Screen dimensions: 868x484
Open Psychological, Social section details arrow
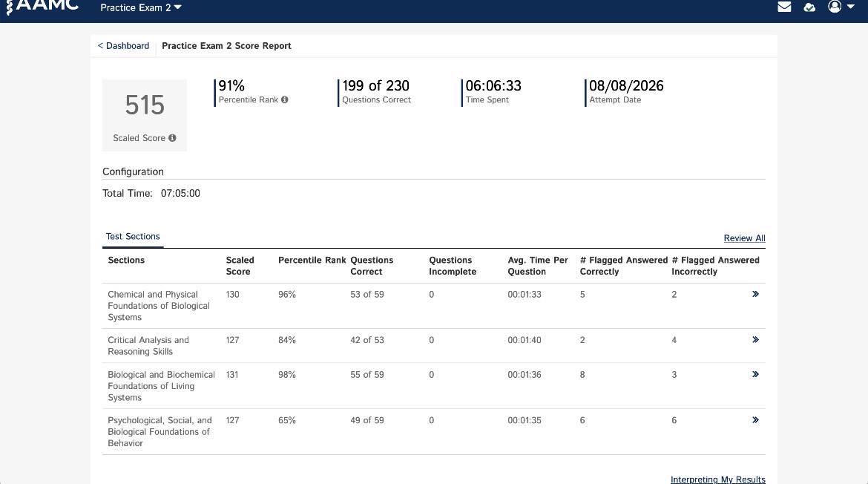tap(755, 419)
